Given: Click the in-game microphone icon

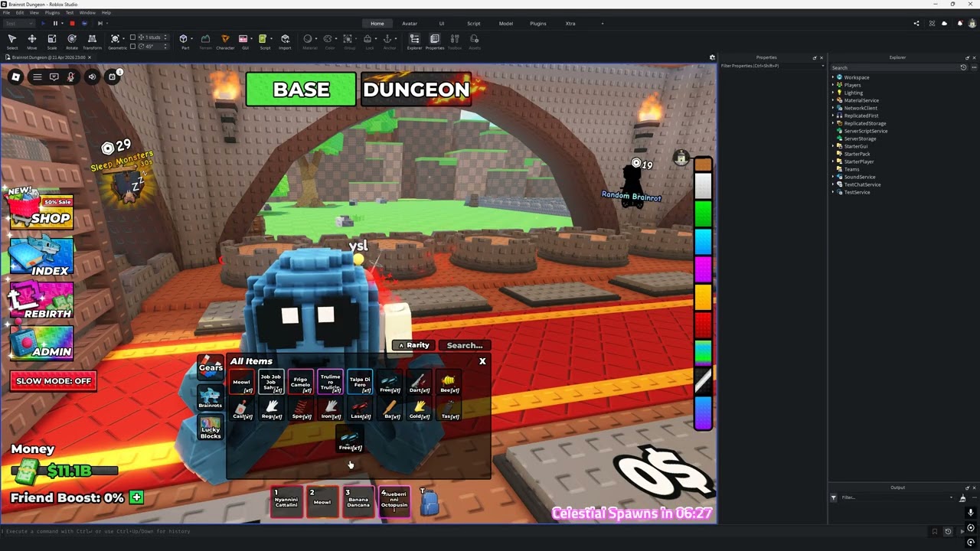Looking at the screenshot, I should 71,77.
